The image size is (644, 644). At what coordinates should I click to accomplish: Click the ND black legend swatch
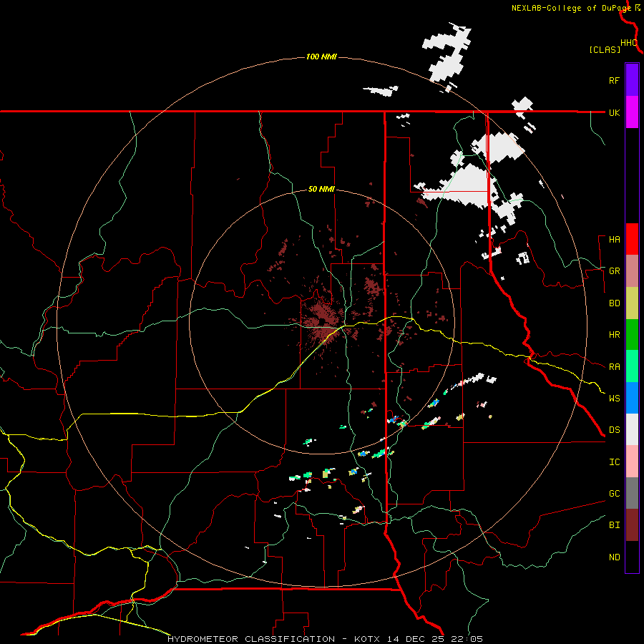[x=632, y=557]
